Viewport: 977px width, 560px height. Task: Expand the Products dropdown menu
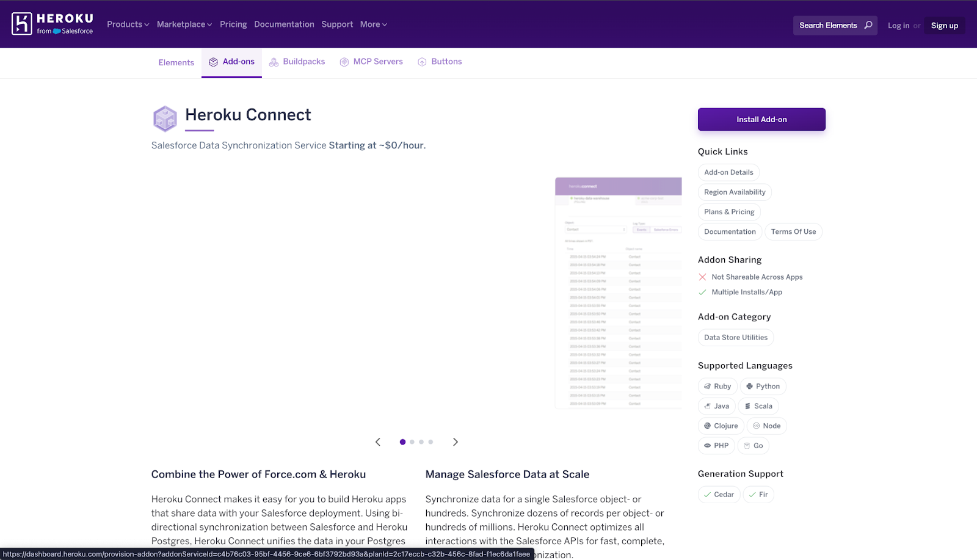(128, 24)
